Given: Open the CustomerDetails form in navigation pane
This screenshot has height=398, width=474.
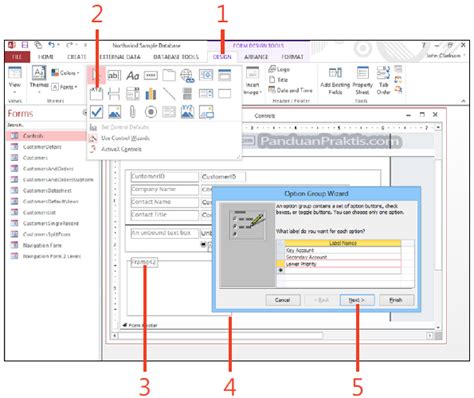Looking at the screenshot, I should [42, 147].
